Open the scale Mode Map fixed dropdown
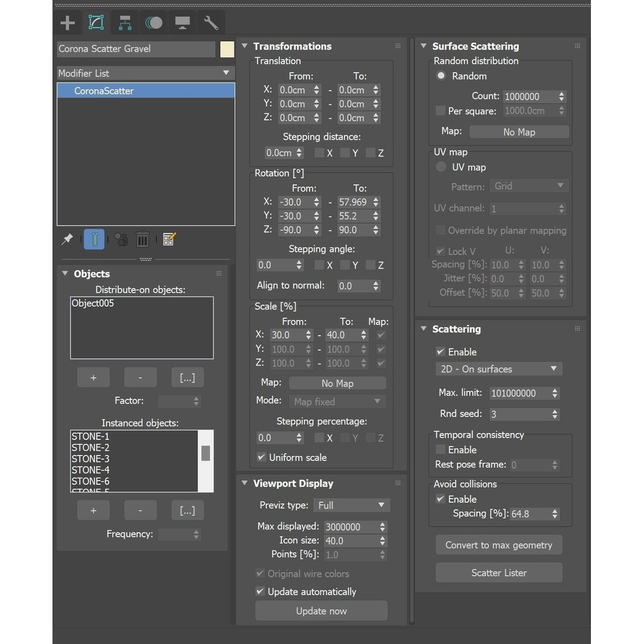Viewport: 644px width, 644px height. [337, 401]
